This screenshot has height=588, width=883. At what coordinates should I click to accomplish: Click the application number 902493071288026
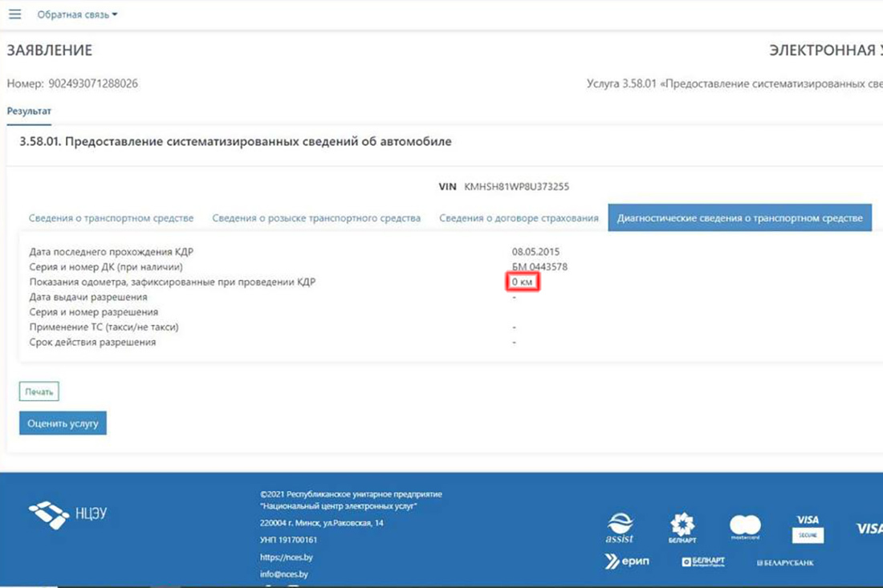[93, 83]
